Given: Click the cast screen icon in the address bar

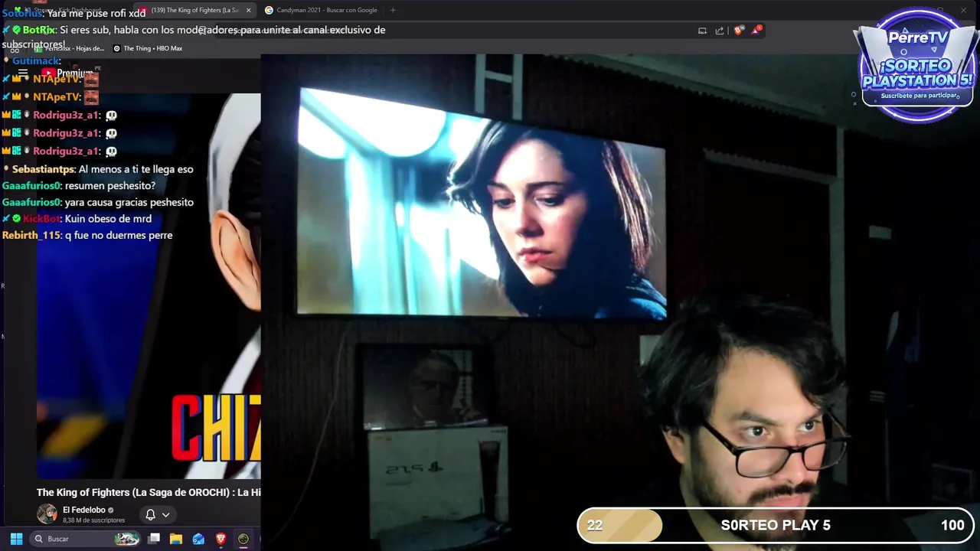Looking at the screenshot, I should point(702,31).
